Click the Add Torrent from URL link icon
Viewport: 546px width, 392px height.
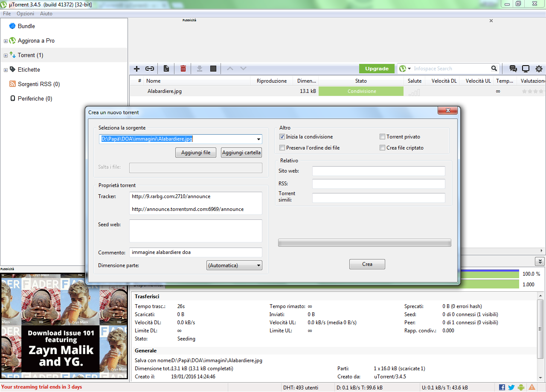tap(150, 69)
